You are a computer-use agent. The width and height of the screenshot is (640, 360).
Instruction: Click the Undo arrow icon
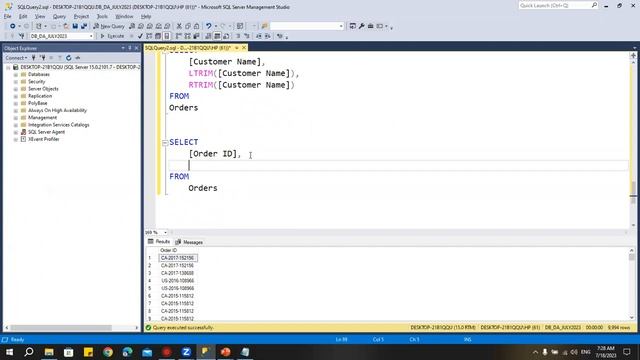pos(209,26)
